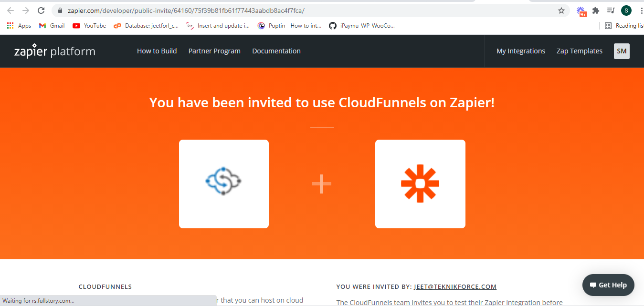Open the Partner Program menu item
The width and height of the screenshot is (644, 306).
pos(214,51)
